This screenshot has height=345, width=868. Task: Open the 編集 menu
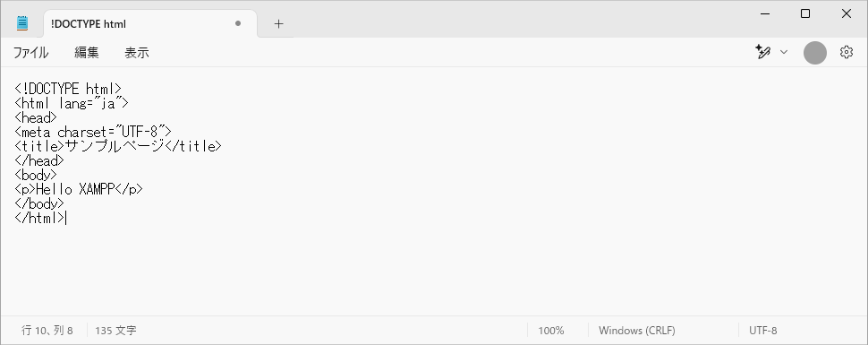(x=87, y=53)
